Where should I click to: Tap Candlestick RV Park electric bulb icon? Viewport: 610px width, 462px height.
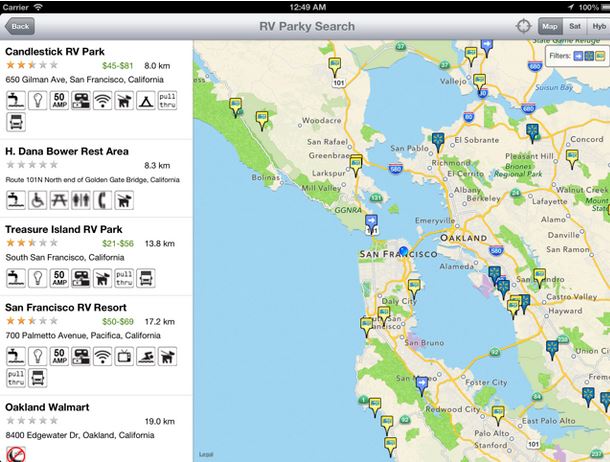pyautogui.click(x=38, y=100)
